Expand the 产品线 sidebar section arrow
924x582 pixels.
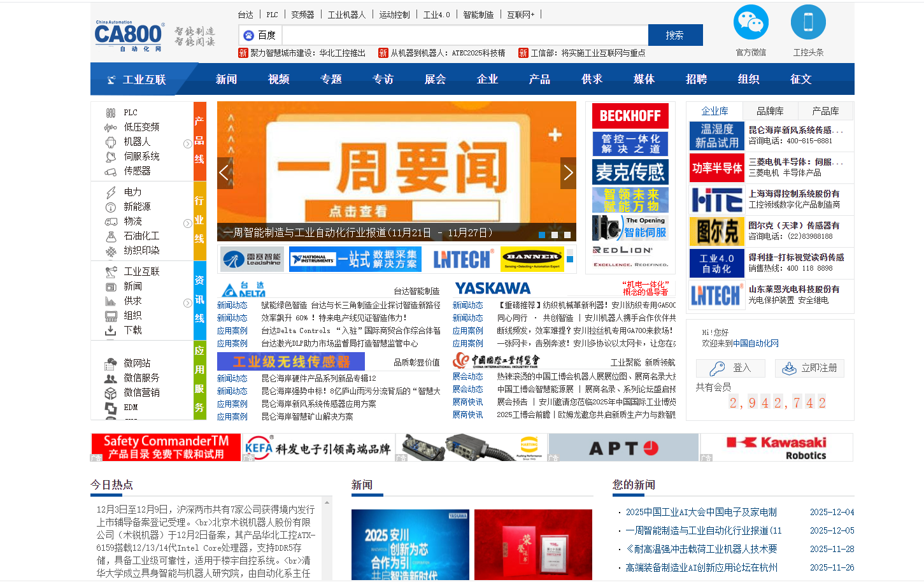coord(187,144)
